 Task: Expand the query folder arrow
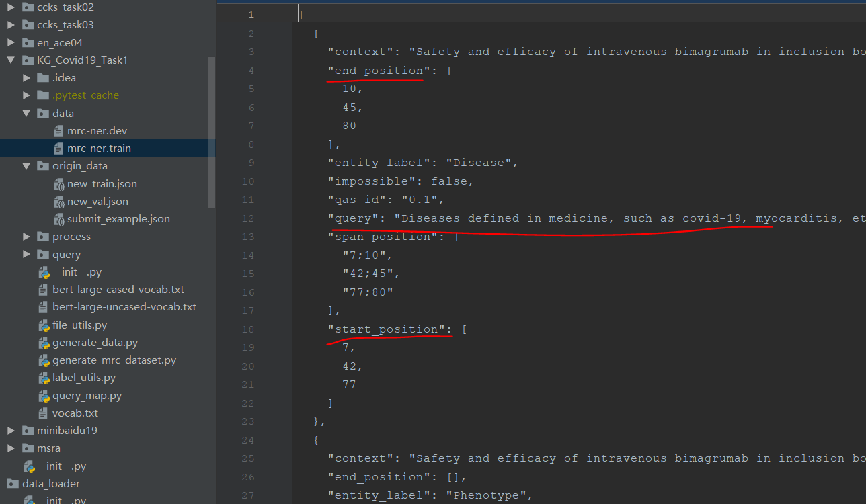coord(26,254)
